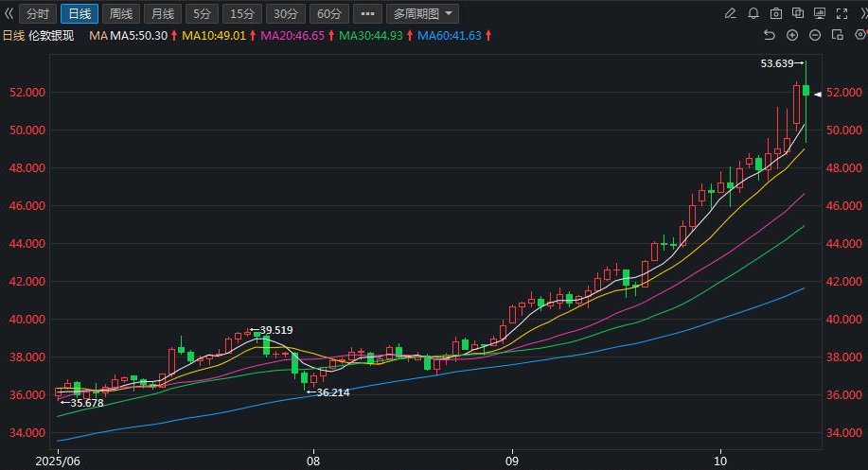
Task: Open the monitor chart display icon
Action: coord(820,13)
